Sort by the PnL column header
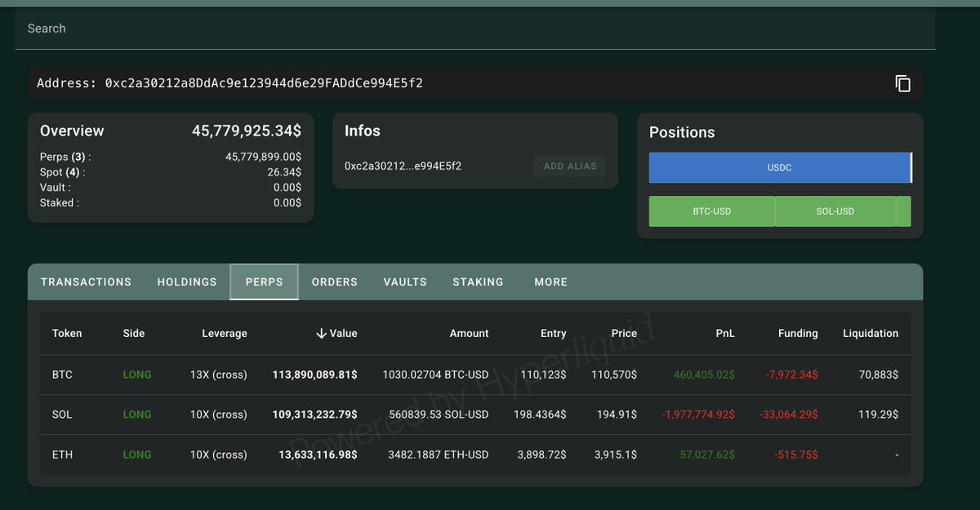The image size is (980, 510). (724, 333)
